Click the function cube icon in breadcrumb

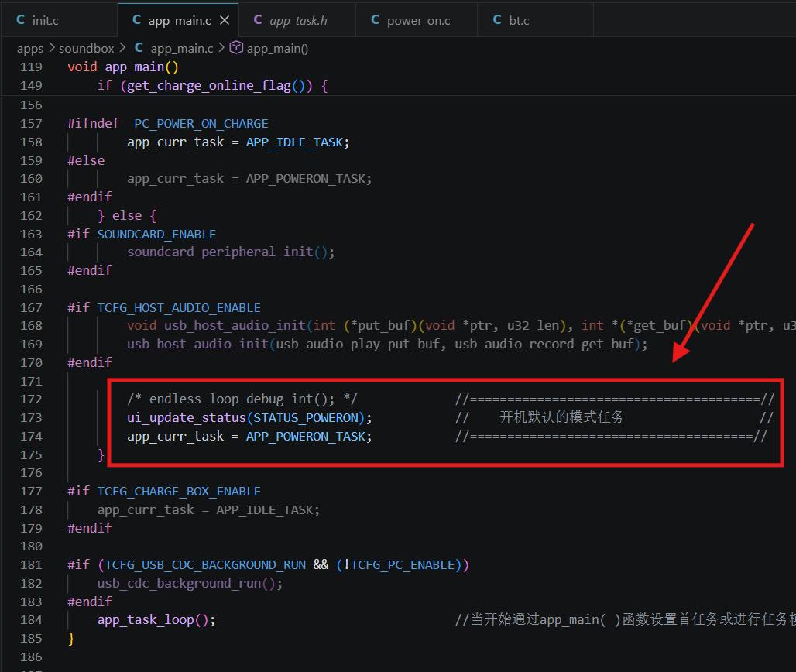[x=236, y=48]
